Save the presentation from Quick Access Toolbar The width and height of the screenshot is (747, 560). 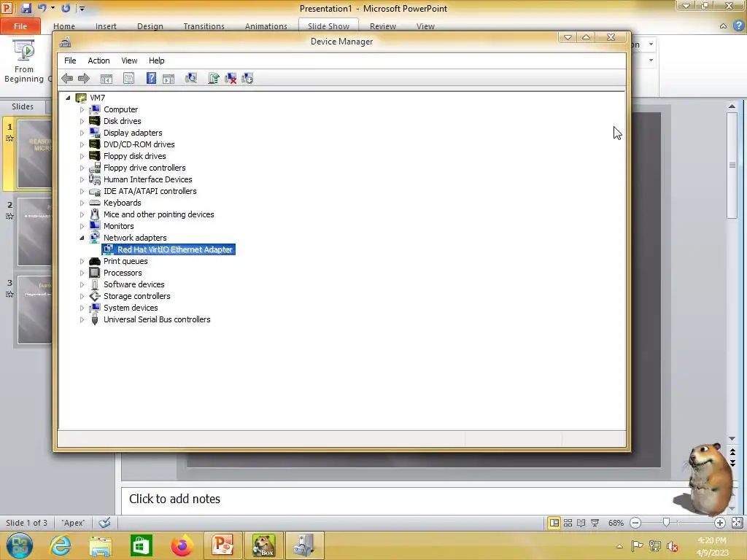point(26,8)
